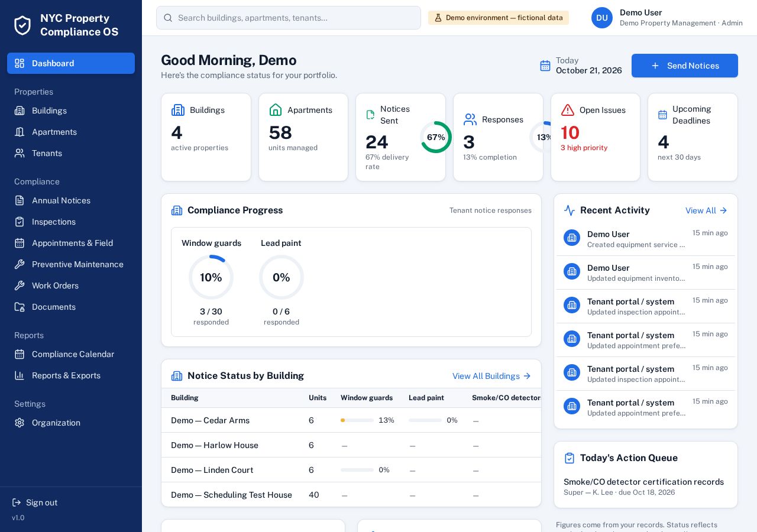The height and width of the screenshot is (532, 757).
Task: Open Smoke/CO detector certification records item
Action: (643, 486)
